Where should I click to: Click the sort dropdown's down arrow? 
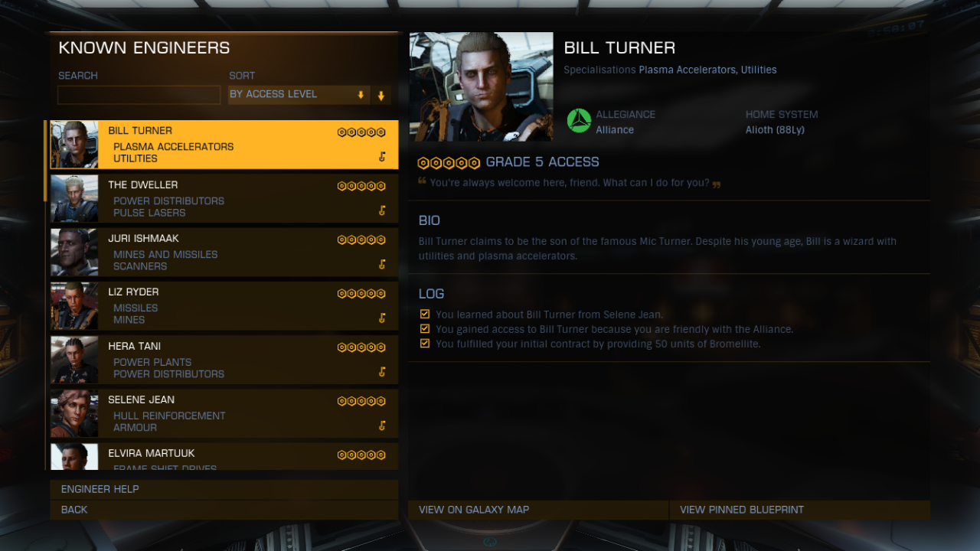pyautogui.click(x=361, y=95)
